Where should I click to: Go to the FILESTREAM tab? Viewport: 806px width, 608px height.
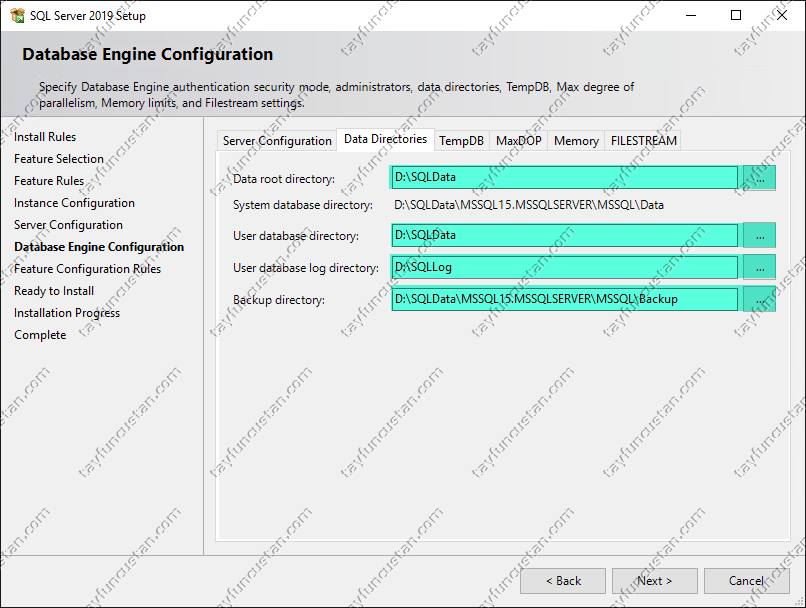[644, 141]
